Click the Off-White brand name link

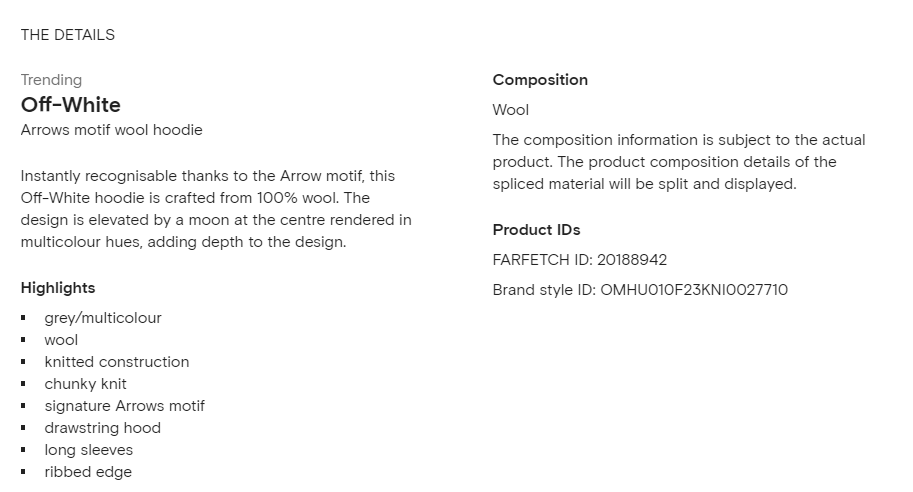pyautogui.click(x=70, y=105)
